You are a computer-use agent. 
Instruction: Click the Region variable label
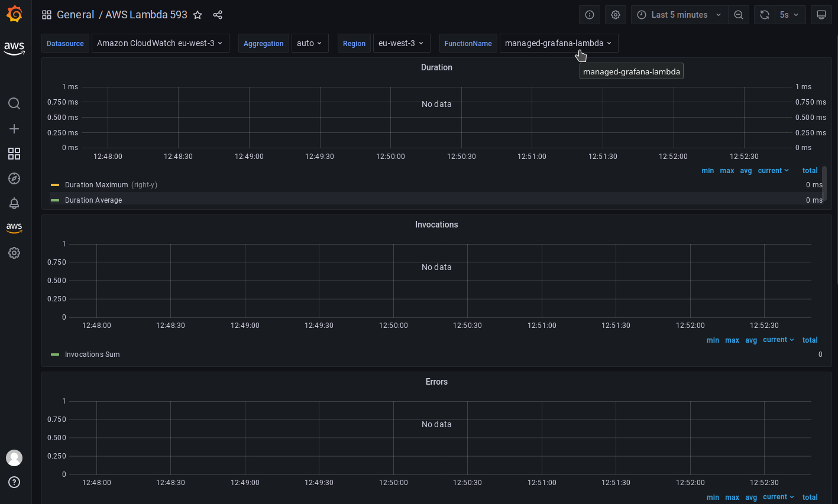tap(354, 43)
